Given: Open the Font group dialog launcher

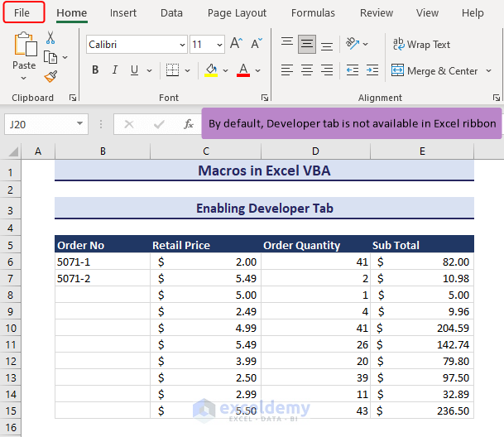Looking at the screenshot, I should click(x=265, y=98).
